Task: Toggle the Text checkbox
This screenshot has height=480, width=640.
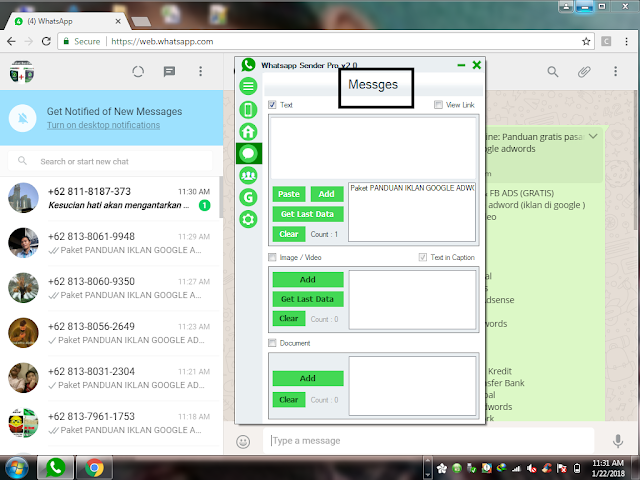Action: (272, 105)
